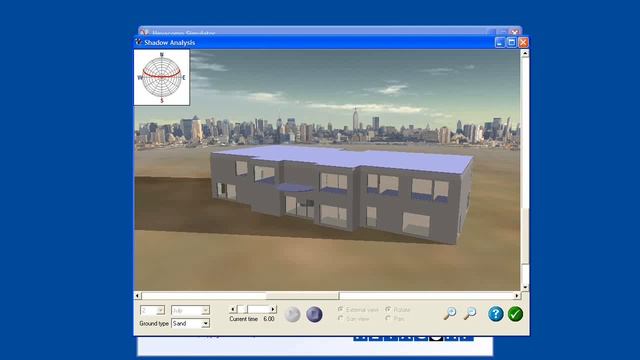Click the sun path compass diagram
Viewport: 640px width, 360px height.
(x=162, y=78)
